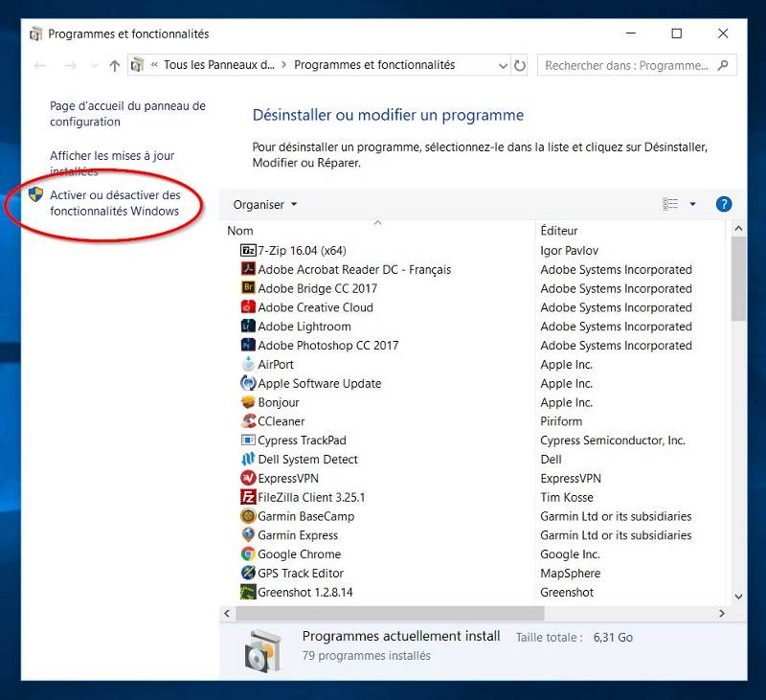Click the Piriform publisher cell
The image size is (766, 700).
(x=561, y=421)
